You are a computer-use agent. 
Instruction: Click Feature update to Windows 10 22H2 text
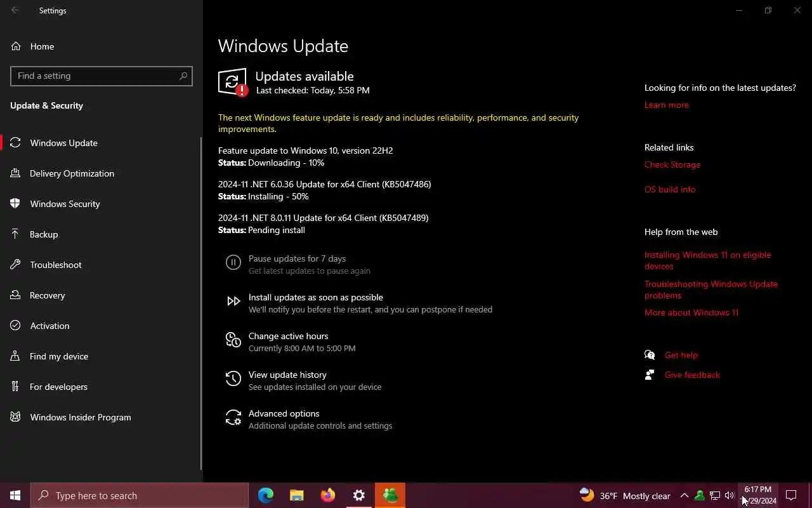pyautogui.click(x=306, y=150)
